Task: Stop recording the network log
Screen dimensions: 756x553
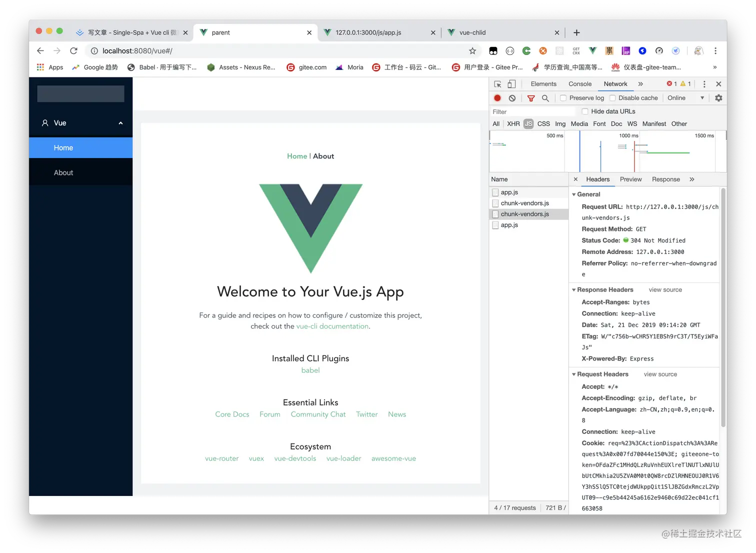Action: pyautogui.click(x=497, y=98)
